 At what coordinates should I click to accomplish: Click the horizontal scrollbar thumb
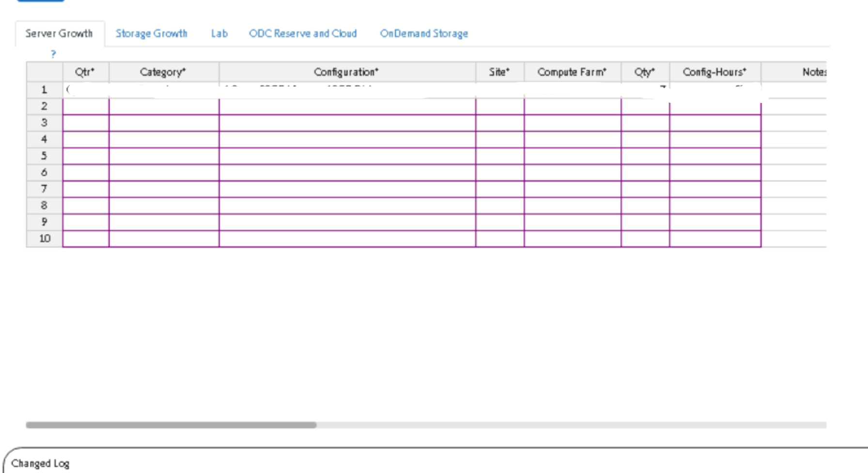click(171, 425)
